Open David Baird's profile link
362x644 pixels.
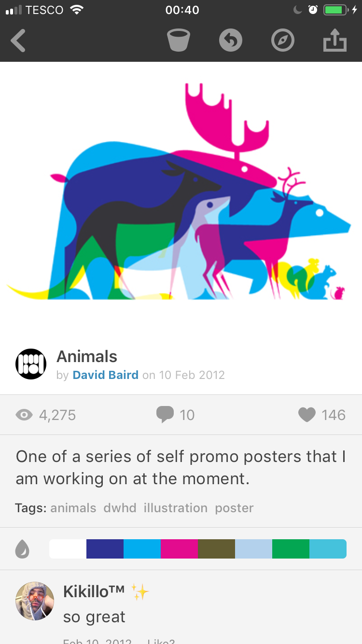(105, 375)
